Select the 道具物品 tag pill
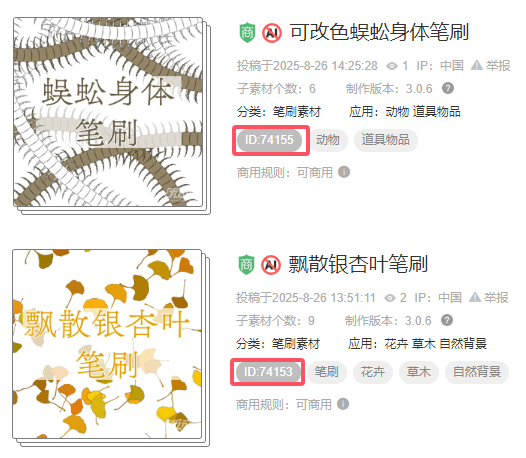The height and width of the screenshot is (458, 526). 386,140
